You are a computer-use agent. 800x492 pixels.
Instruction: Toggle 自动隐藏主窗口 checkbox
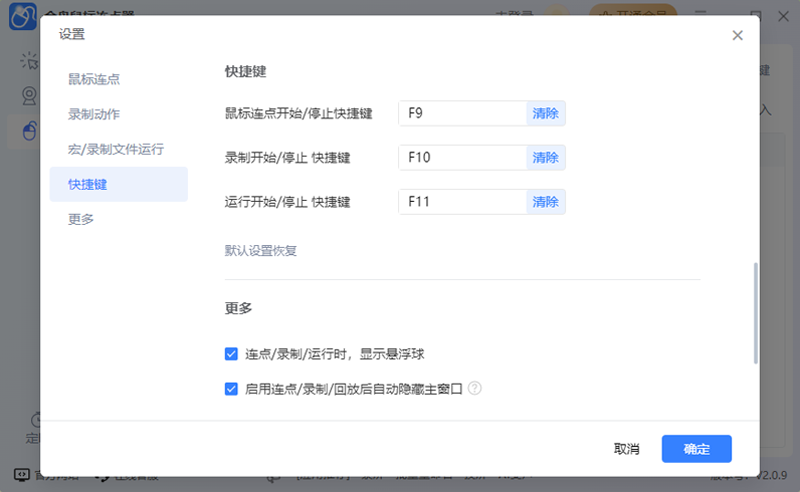(x=231, y=389)
